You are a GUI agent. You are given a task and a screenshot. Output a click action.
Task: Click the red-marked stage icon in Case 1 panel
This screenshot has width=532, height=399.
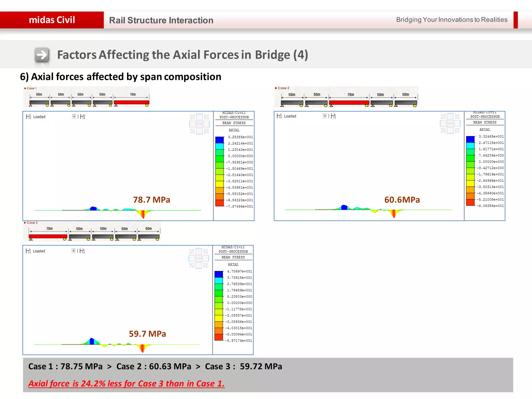tap(83, 117)
